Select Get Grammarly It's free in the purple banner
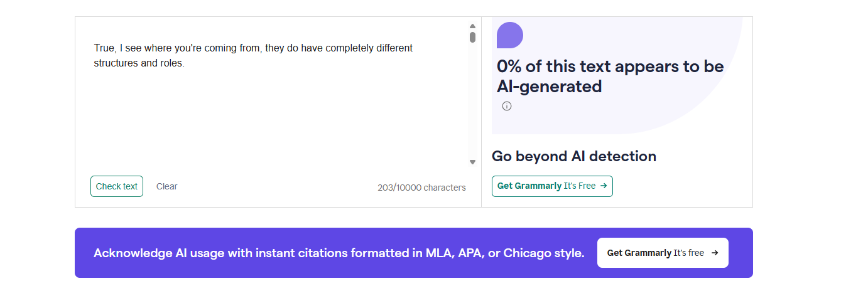This screenshot has width=868, height=281. 663,253
